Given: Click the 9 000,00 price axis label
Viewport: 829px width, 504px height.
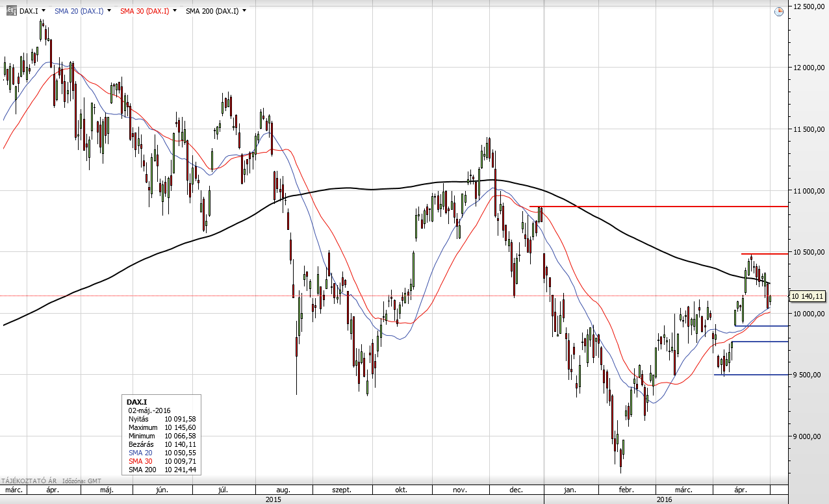Looking at the screenshot, I should [808, 437].
